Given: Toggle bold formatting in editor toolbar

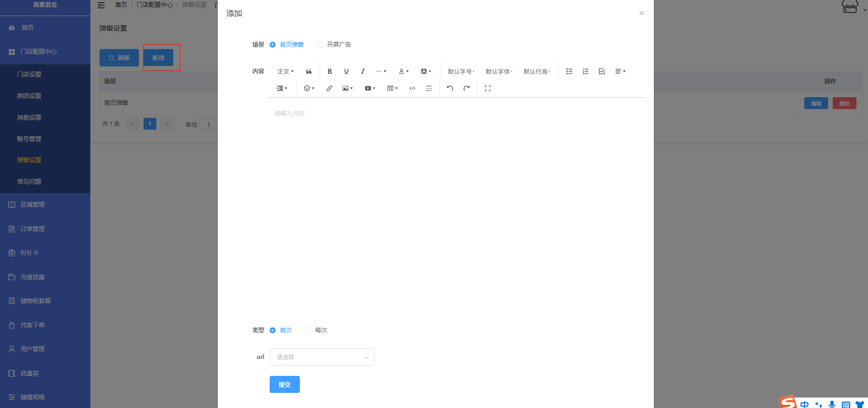Looking at the screenshot, I should [330, 72].
